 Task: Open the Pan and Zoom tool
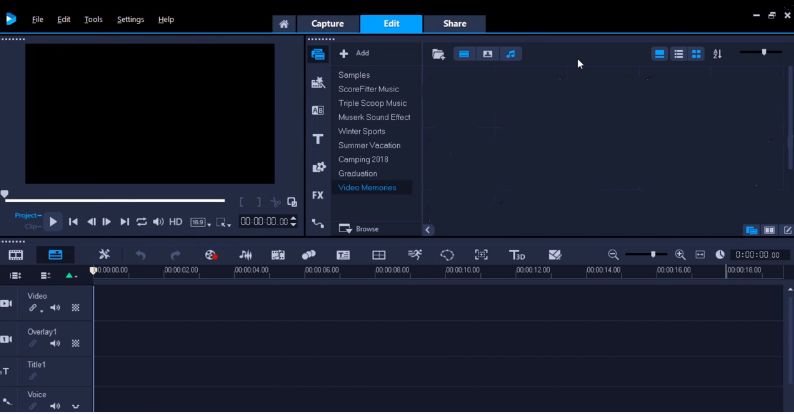tap(481, 255)
